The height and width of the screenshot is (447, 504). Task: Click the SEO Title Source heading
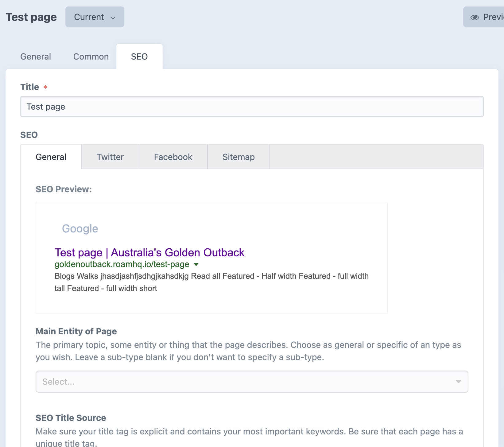[71, 418]
